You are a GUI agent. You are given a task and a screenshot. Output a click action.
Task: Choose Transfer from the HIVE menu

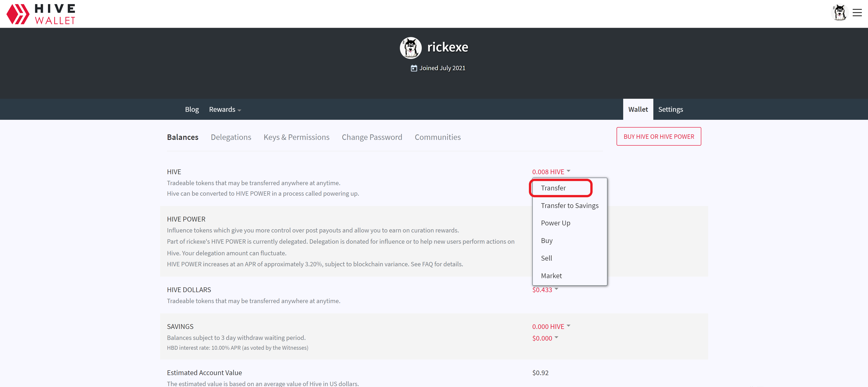click(570, 188)
